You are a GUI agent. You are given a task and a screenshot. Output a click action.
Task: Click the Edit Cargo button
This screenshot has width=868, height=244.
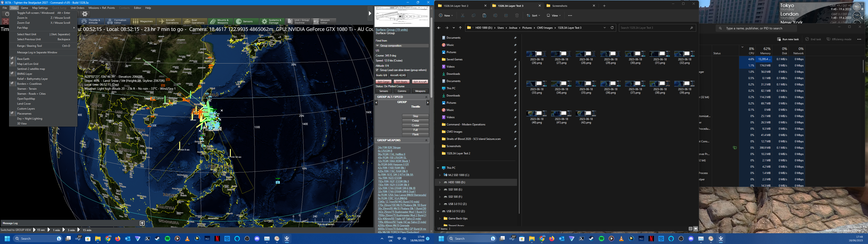click(x=383, y=82)
